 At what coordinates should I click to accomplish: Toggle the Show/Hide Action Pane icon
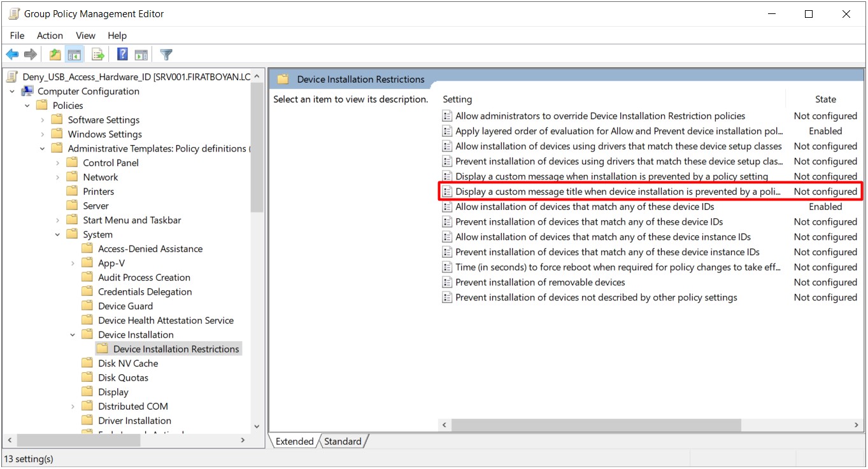tap(141, 55)
